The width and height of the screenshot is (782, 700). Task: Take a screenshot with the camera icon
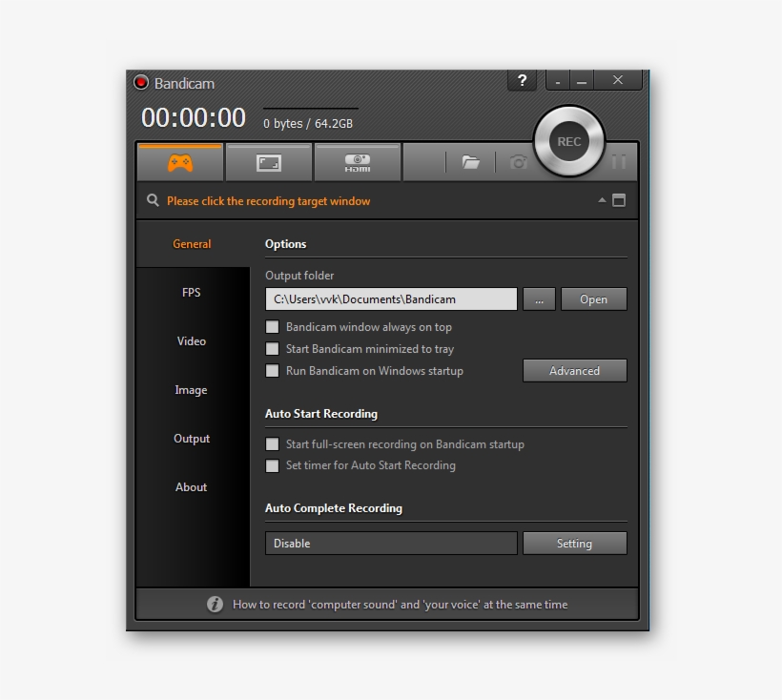pyautogui.click(x=518, y=163)
